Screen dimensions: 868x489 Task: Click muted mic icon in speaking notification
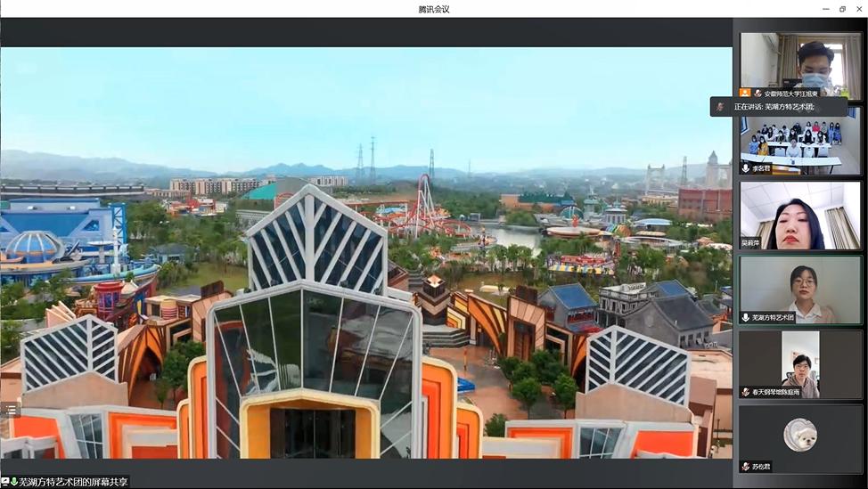coord(720,107)
